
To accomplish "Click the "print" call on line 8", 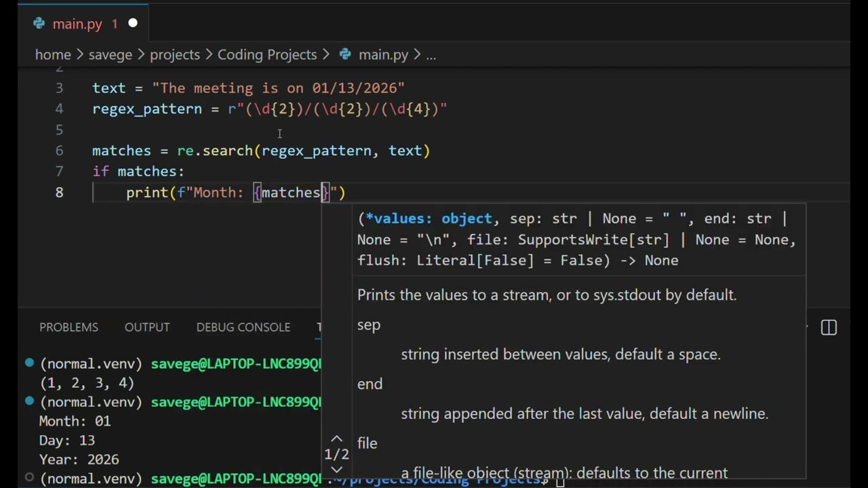I will (147, 192).
